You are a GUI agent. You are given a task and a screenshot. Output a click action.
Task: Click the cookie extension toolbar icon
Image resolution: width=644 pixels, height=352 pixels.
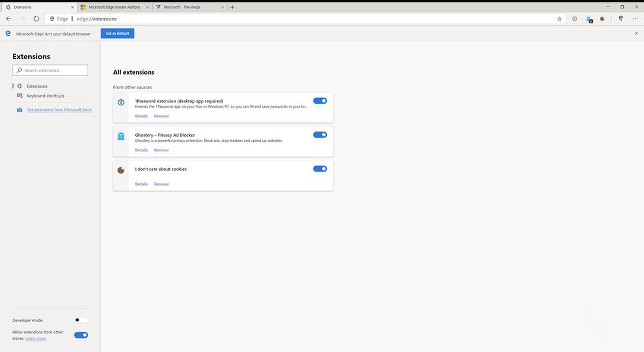[602, 19]
